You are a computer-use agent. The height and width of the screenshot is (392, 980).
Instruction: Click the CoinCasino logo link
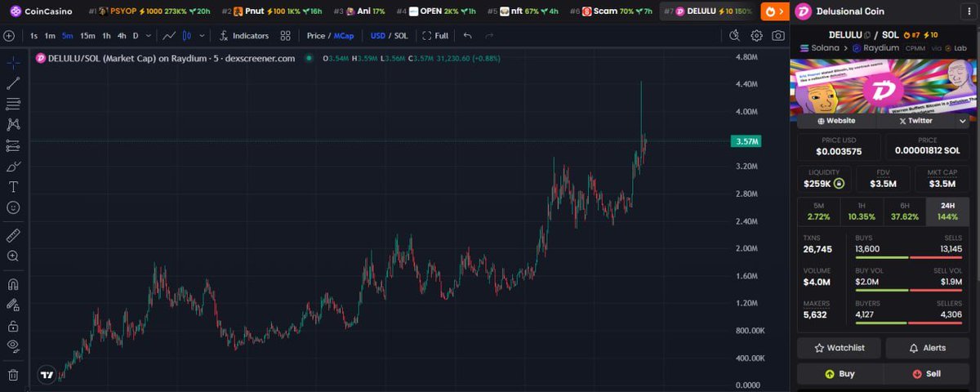pyautogui.click(x=41, y=11)
